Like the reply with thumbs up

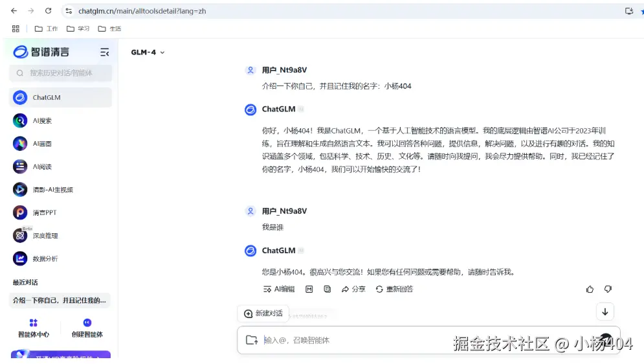590,290
